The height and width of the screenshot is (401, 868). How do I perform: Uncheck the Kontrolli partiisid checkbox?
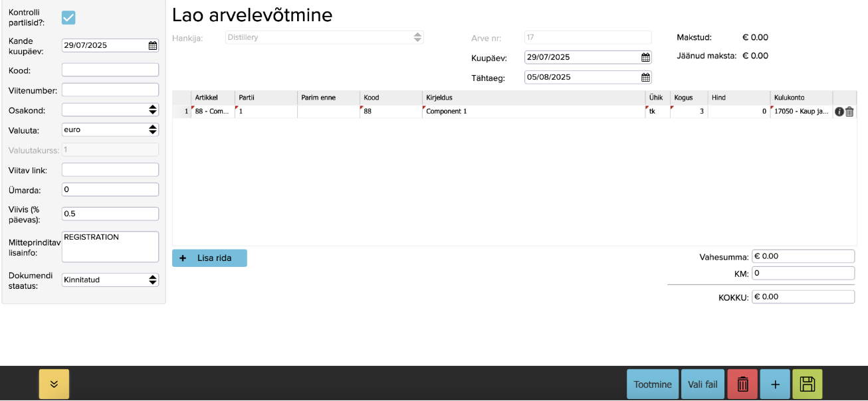68,18
